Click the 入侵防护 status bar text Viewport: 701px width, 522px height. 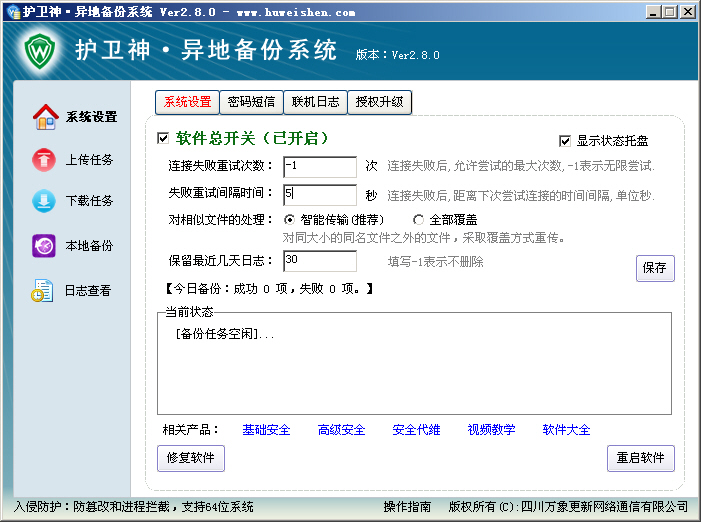133,507
